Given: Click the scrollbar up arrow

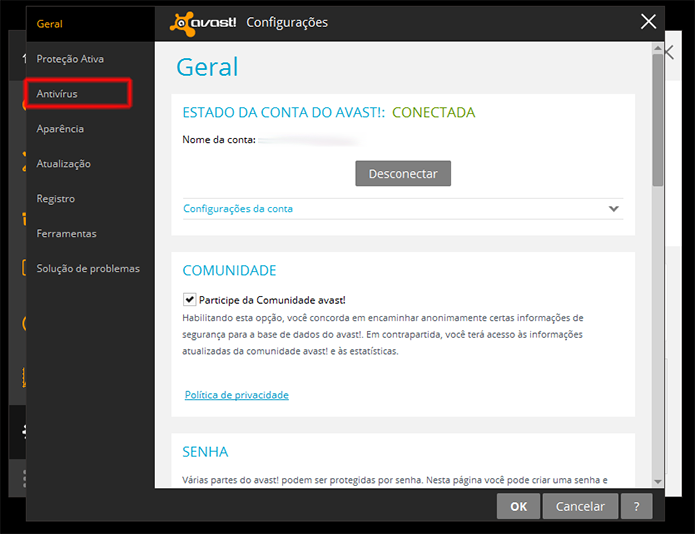Looking at the screenshot, I should point(658,48).
